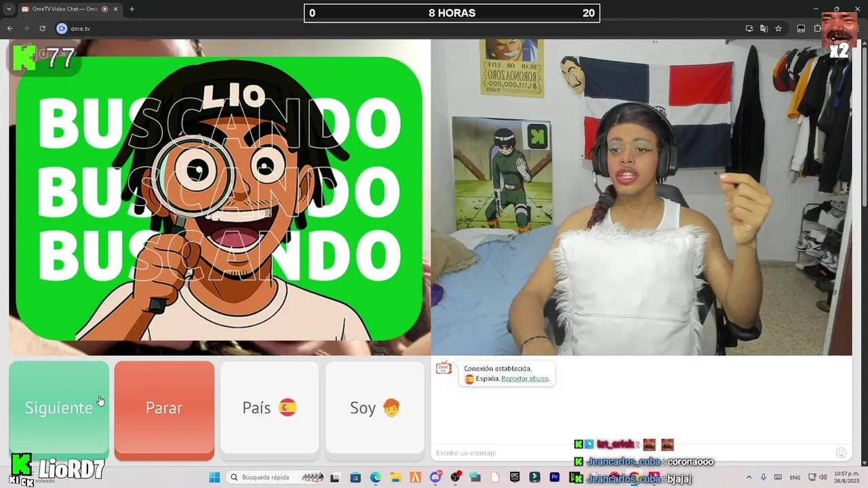The image size is (868, 488).
Task: Click the Buscando searching video panel
Action: coord(220,197)
